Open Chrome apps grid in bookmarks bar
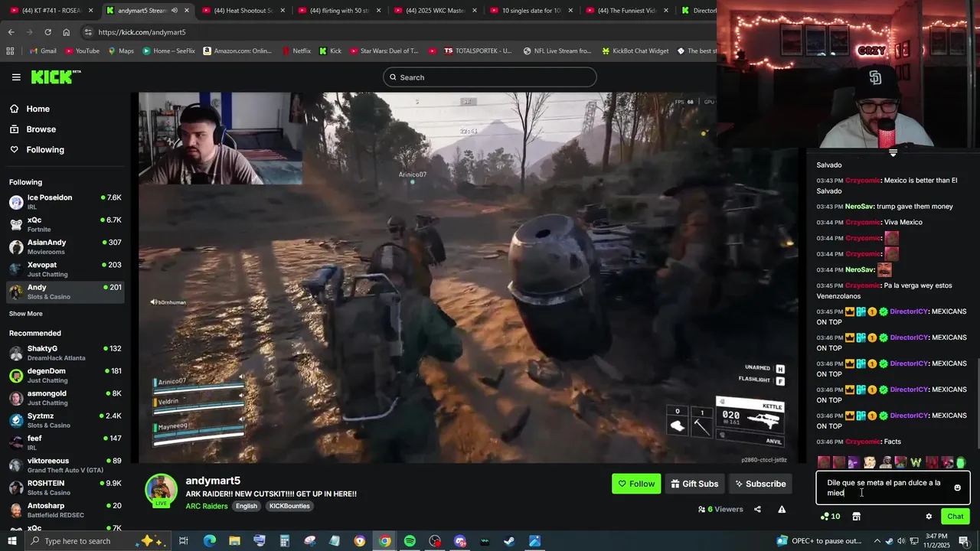 10,51
